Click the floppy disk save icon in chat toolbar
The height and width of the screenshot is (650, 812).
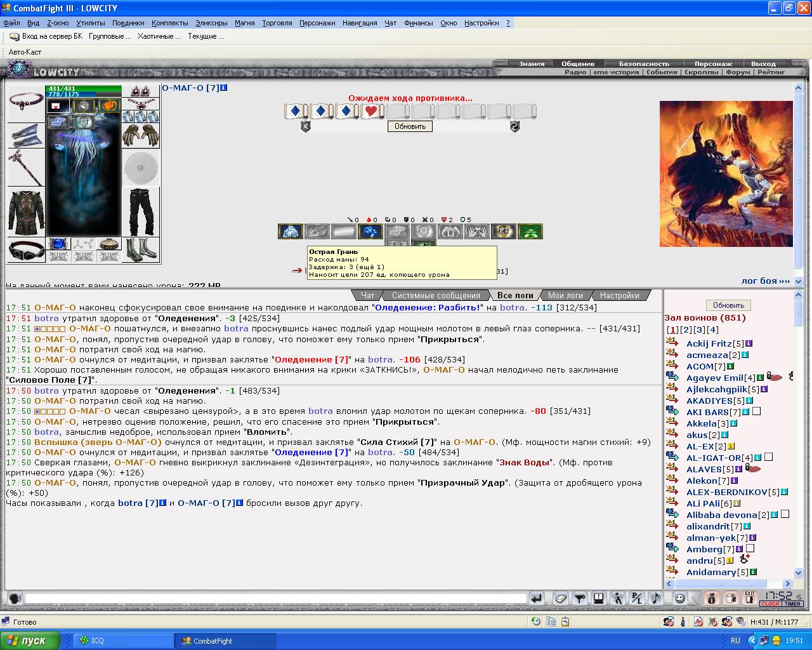click(598, 598)
